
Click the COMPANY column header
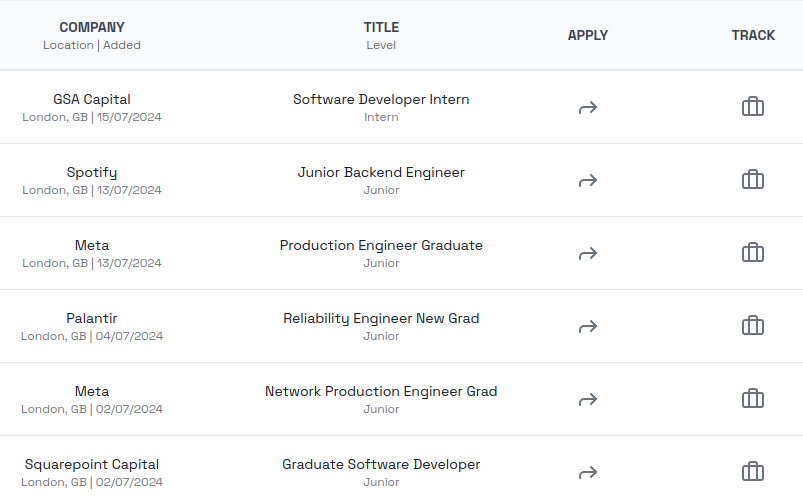click(92, 27)
